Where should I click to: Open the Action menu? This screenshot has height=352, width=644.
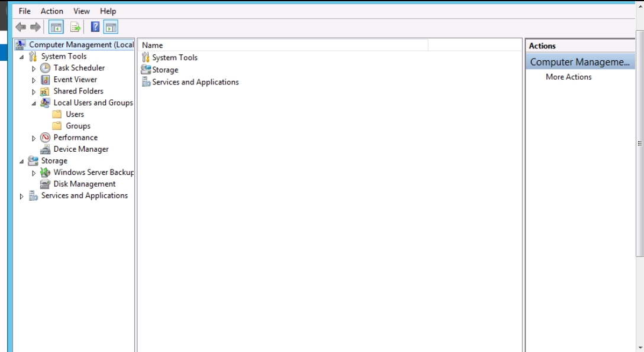point(52,11)
